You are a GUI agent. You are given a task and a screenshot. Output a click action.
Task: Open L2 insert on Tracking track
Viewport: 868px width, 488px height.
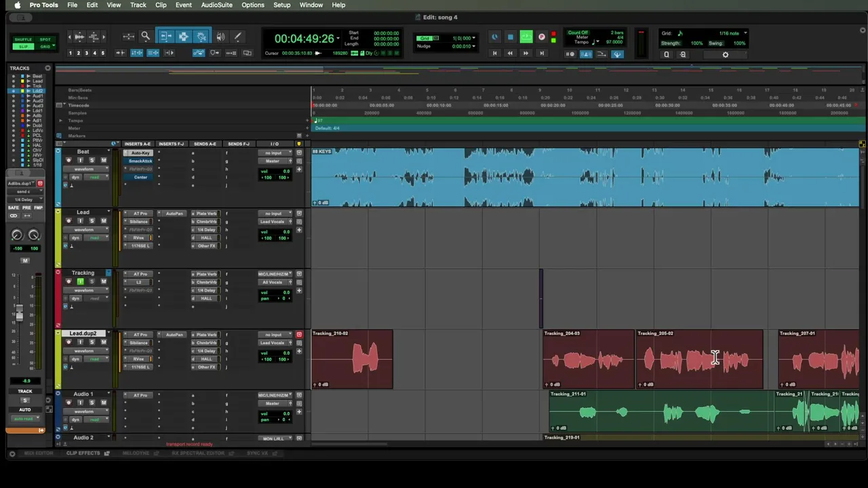tap(140, 282)
